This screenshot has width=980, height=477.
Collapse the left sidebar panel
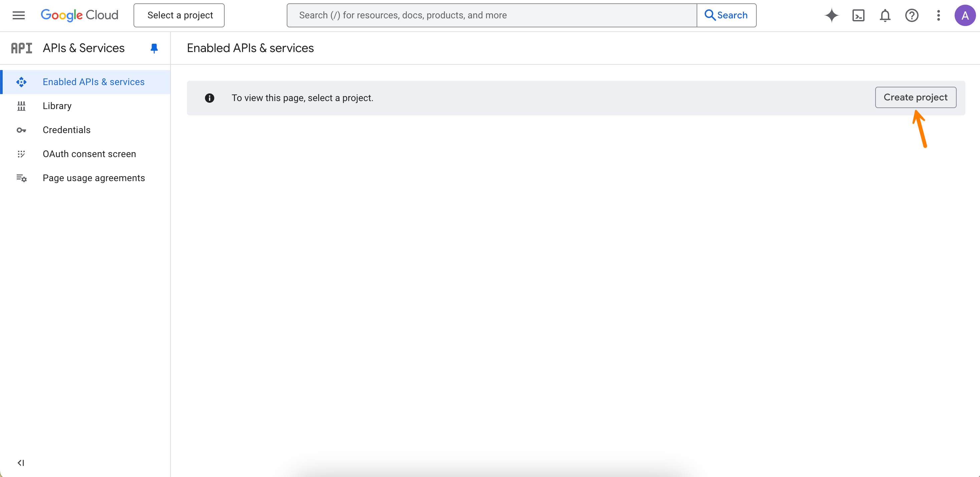point(21,463)
